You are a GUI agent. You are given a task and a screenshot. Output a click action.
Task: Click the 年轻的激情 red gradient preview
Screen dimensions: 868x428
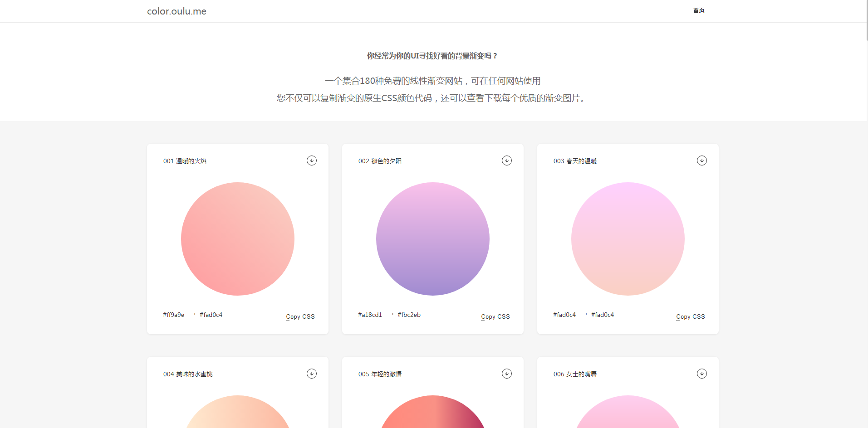click(432, 413)
